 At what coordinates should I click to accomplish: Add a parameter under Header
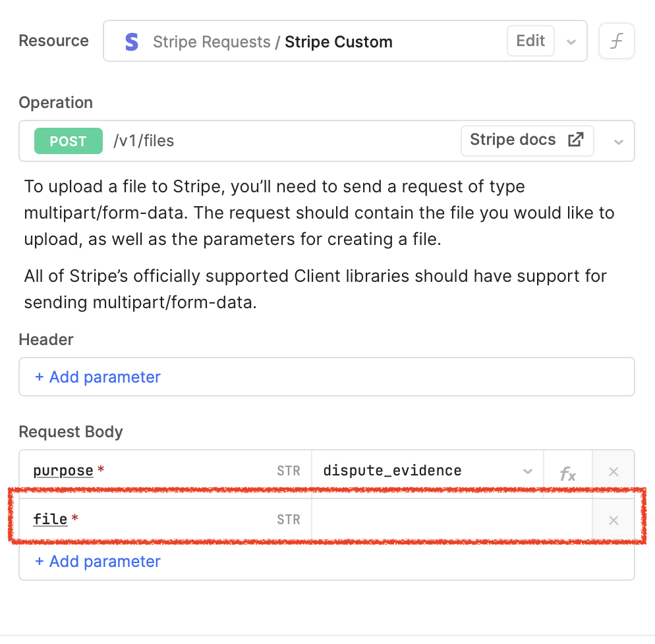point(97,376)
